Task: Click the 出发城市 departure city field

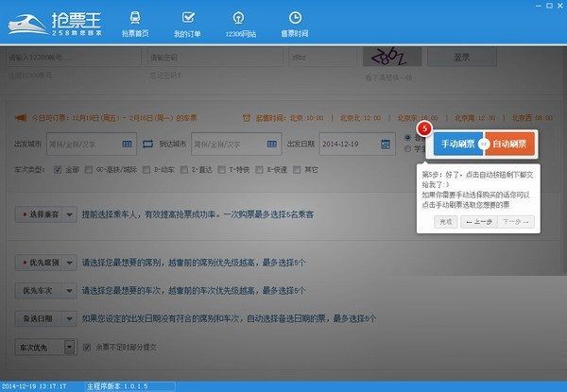Action: [92, 145]
